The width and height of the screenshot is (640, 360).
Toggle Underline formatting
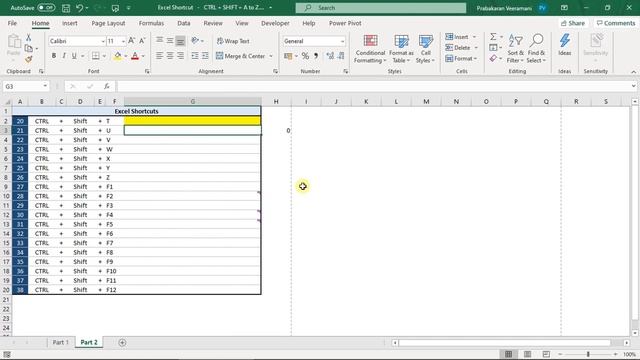tap(74, 56)
